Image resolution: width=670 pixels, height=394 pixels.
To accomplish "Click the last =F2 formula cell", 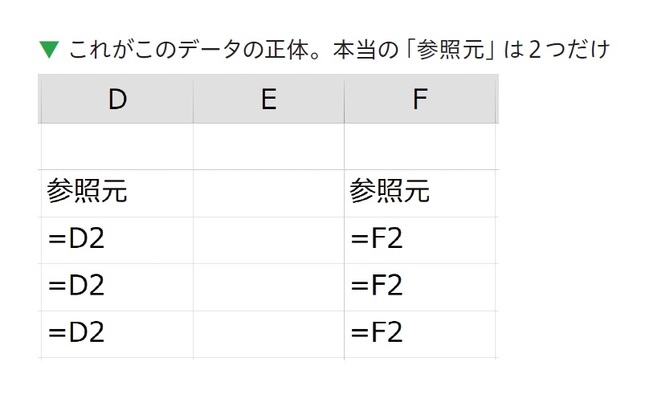I will (x=421, y=335).
